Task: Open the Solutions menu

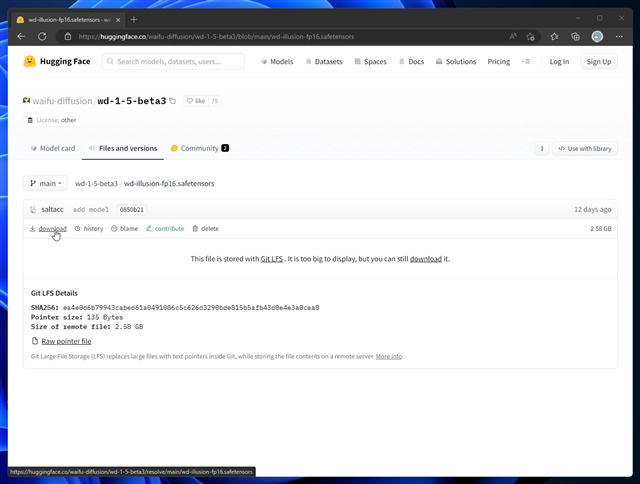Action: point(456,62)
